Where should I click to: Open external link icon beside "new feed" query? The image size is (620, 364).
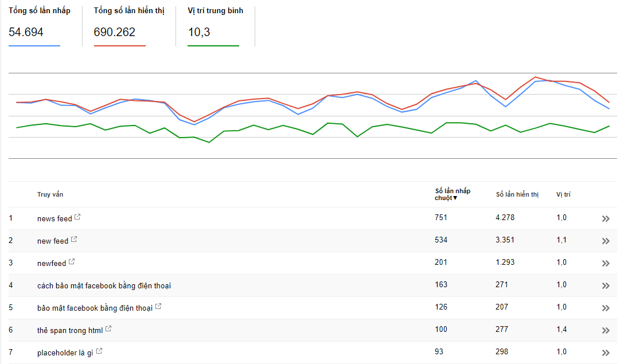click(x=74, y=240)
